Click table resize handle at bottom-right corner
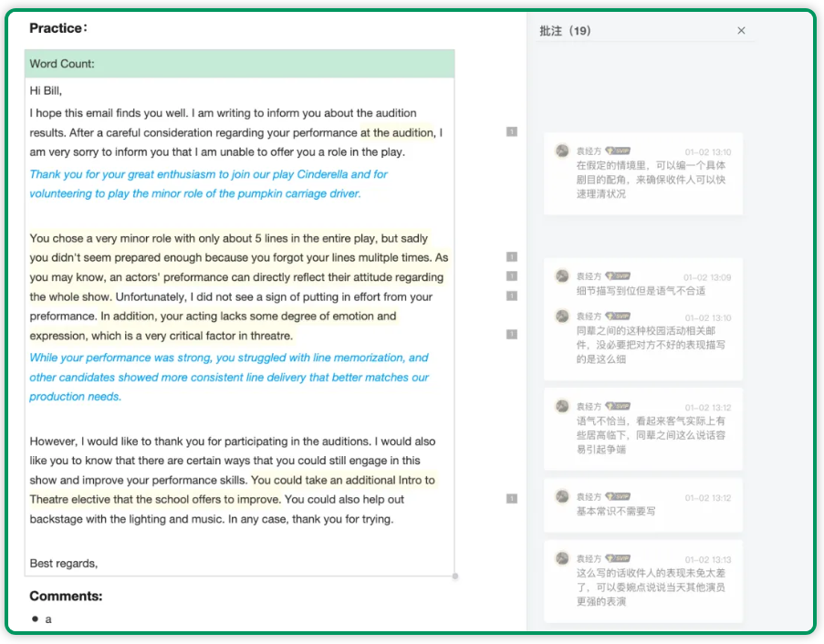Viewport: 824px width, 644px height. (x=455, y=576)
